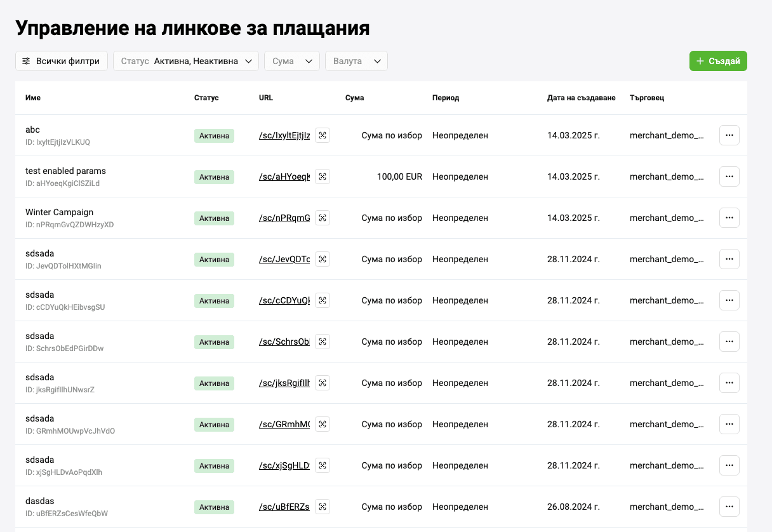Click QR icon in dasdas row

coord(323,507)
